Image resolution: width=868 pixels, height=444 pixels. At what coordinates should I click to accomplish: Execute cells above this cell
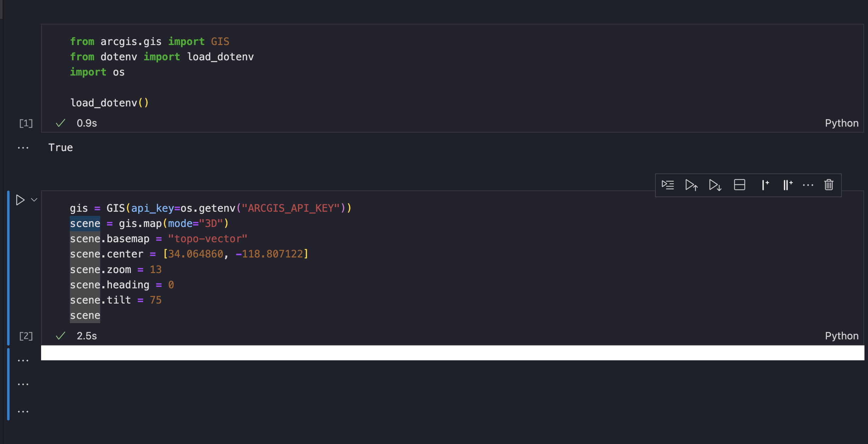pos(692,185)
